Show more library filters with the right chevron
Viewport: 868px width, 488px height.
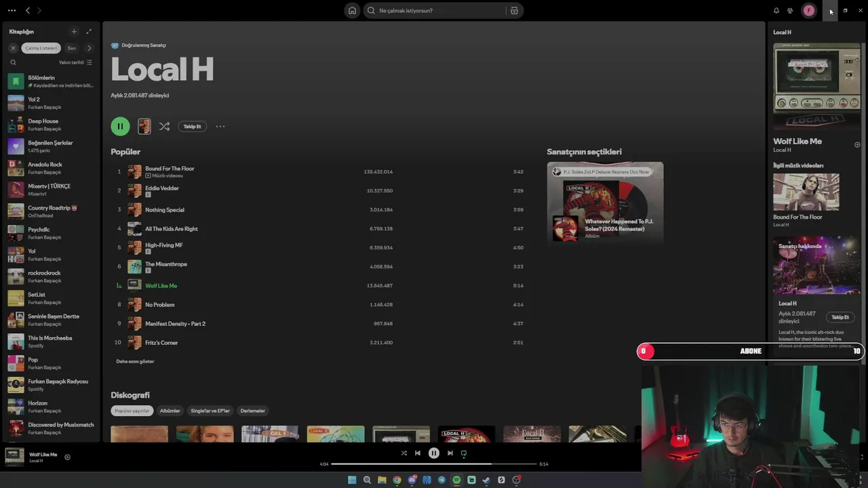coord(89,48)
